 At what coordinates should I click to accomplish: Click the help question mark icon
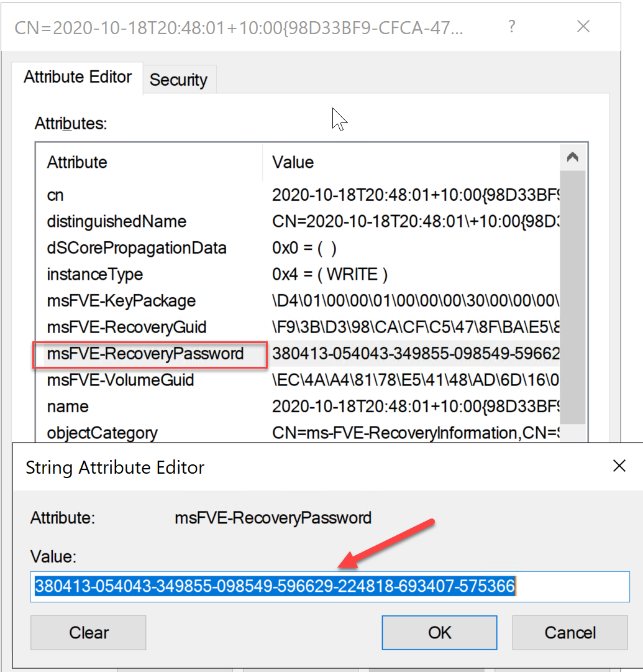coord(511,26)
